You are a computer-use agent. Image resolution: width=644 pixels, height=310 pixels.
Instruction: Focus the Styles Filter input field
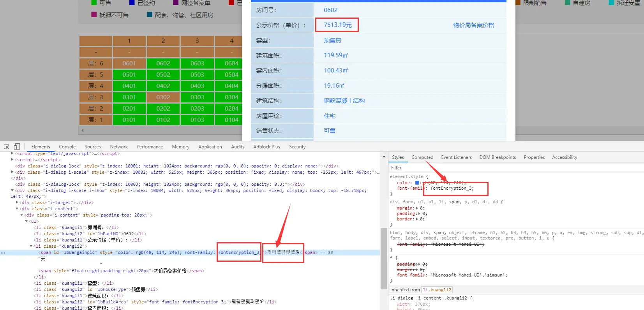(x=516, y=168)
